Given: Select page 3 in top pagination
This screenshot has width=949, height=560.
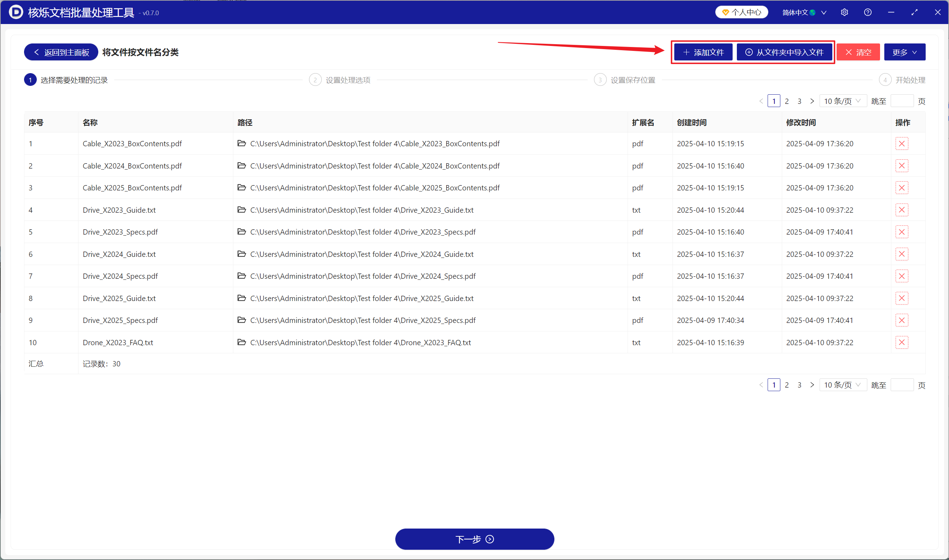Looking at the screenshot, I should 799,101.
